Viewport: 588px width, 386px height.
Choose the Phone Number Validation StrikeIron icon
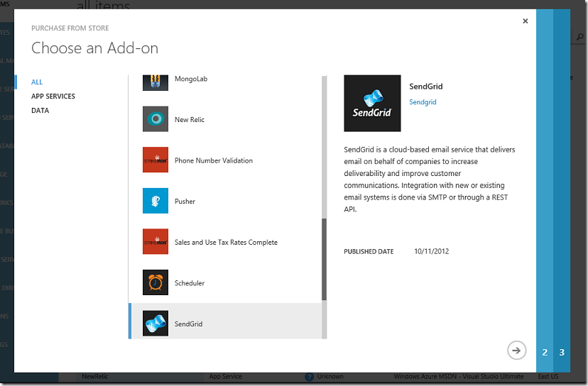click(156, 160)
